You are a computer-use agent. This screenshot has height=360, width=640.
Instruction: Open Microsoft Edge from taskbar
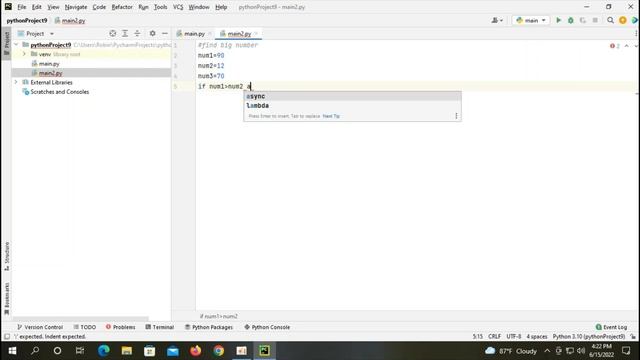(103, 351)
